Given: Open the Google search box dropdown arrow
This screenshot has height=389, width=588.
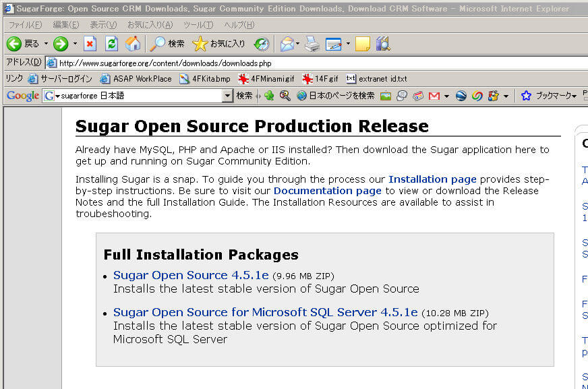Looking at the screenshot, I should tap(227, 96).
